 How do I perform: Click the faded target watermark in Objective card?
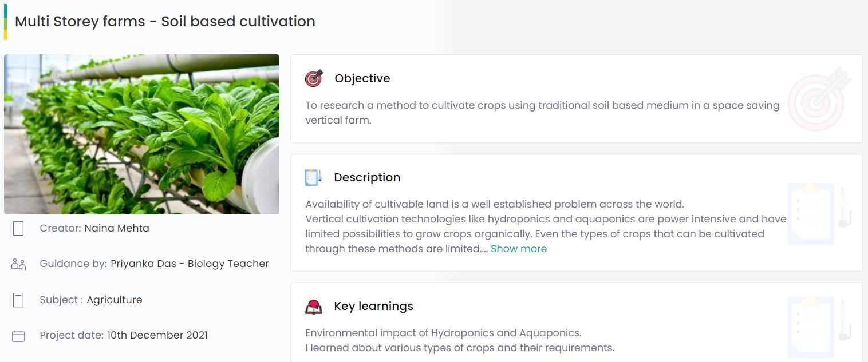pos(820,100)
